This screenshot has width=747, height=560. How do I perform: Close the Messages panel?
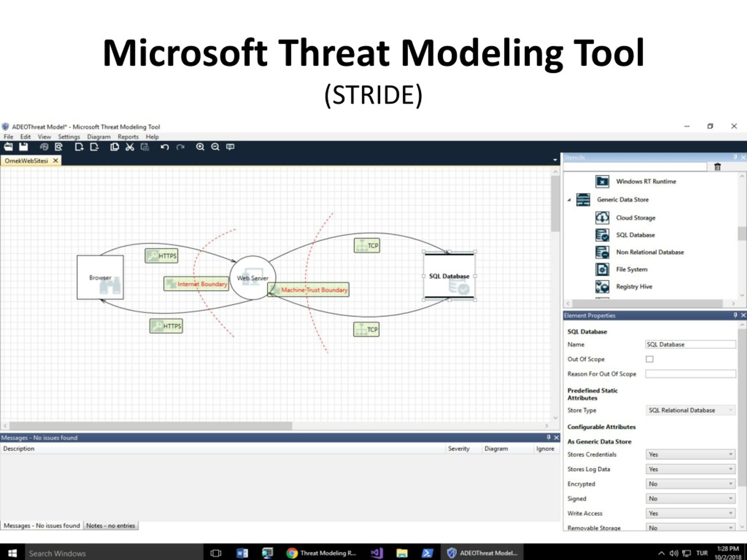click(x=556, y=438)
